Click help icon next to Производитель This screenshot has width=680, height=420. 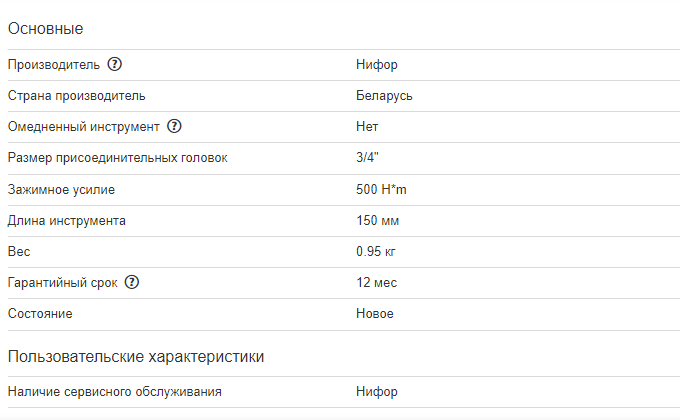115,65
